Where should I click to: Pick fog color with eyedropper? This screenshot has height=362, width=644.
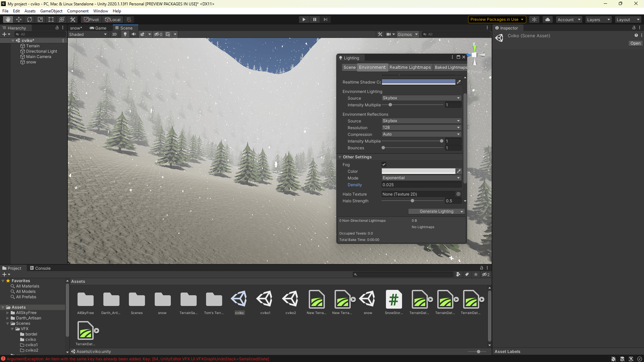click(x=459, y=171)
